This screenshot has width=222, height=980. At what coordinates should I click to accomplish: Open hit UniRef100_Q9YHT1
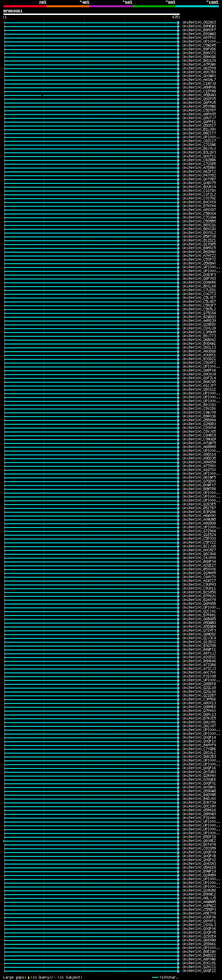tap(199, 921)
